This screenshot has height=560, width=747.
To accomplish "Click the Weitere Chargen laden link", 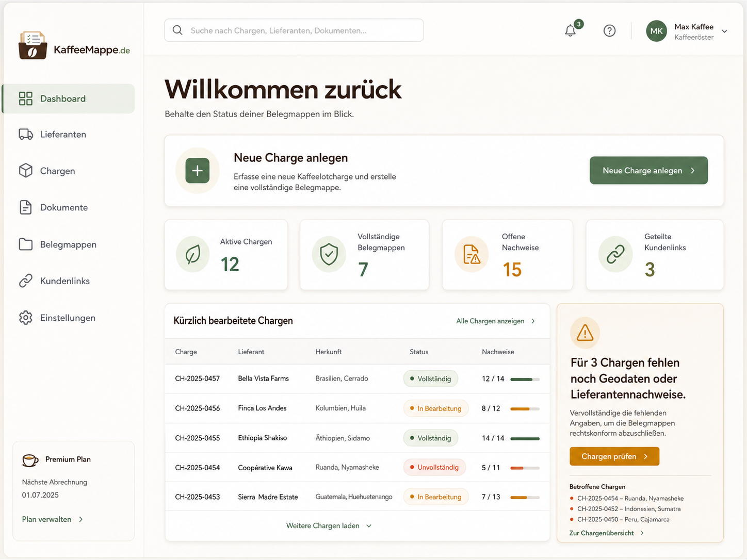I will [x=329, y=526].
